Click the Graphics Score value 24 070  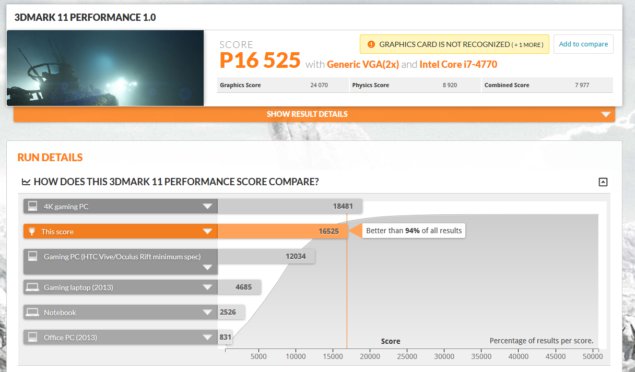pyautogui.click(x=319, y=85)
